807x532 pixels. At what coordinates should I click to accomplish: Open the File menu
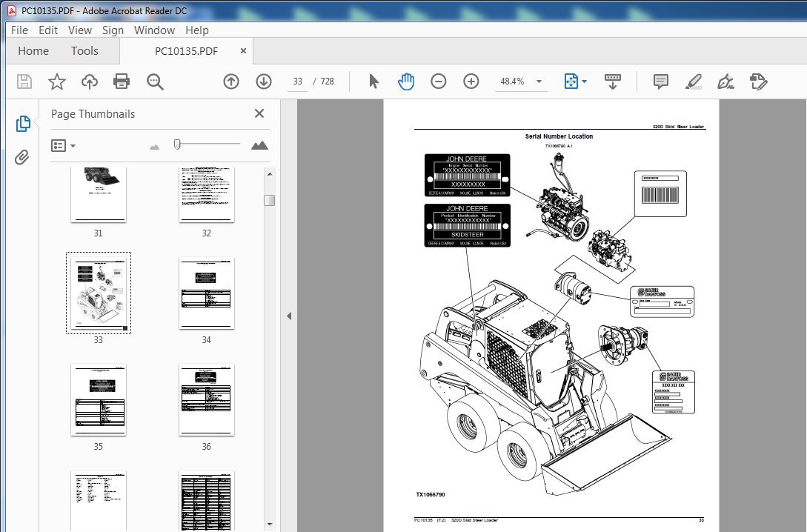point(19,30)
